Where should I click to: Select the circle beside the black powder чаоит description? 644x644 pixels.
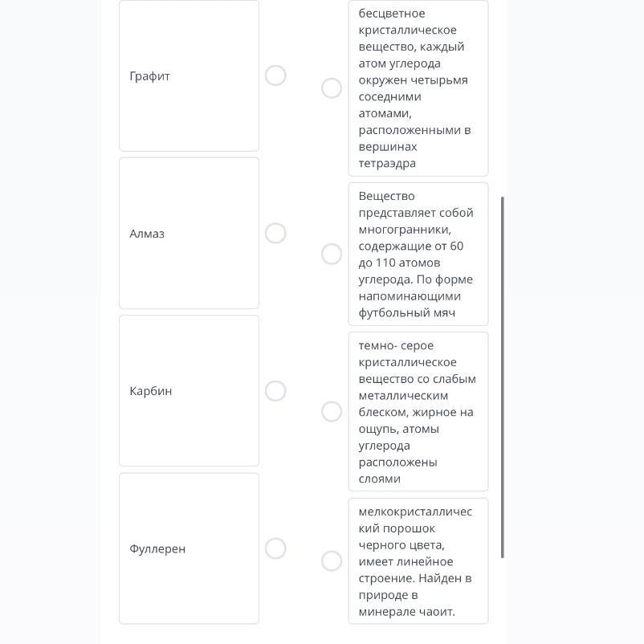(x=332, y=560)
